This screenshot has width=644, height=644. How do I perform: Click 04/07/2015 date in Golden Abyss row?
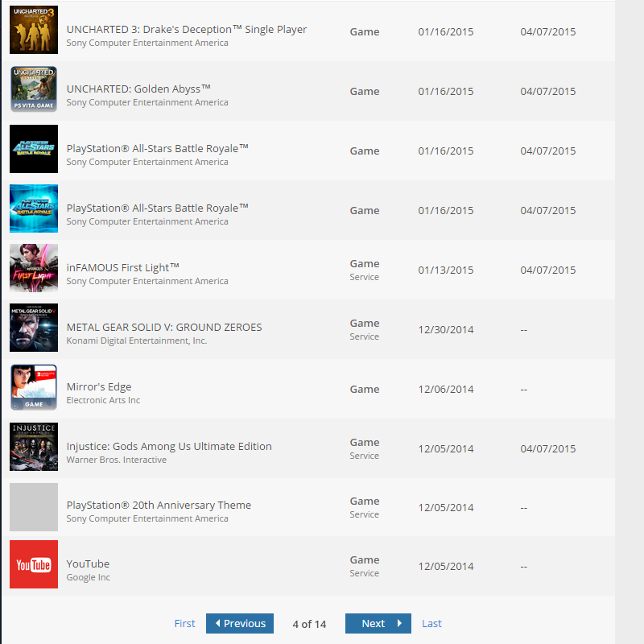[548, 92]
